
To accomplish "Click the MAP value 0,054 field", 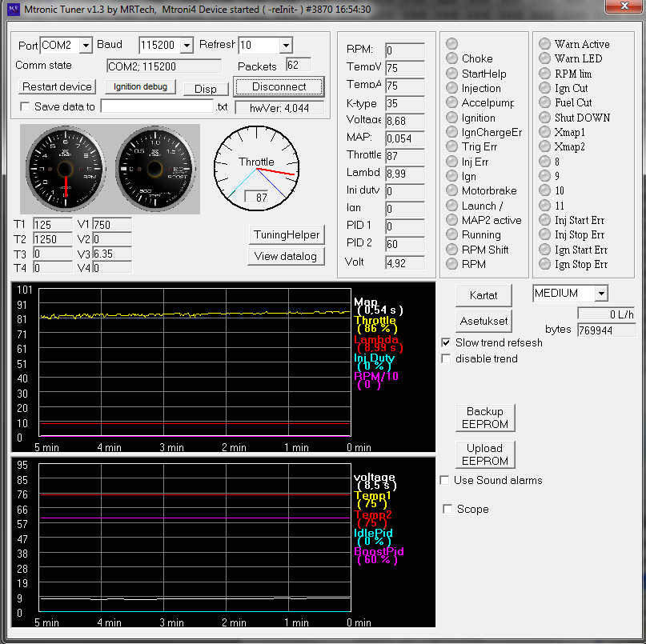I will (404, 138).
